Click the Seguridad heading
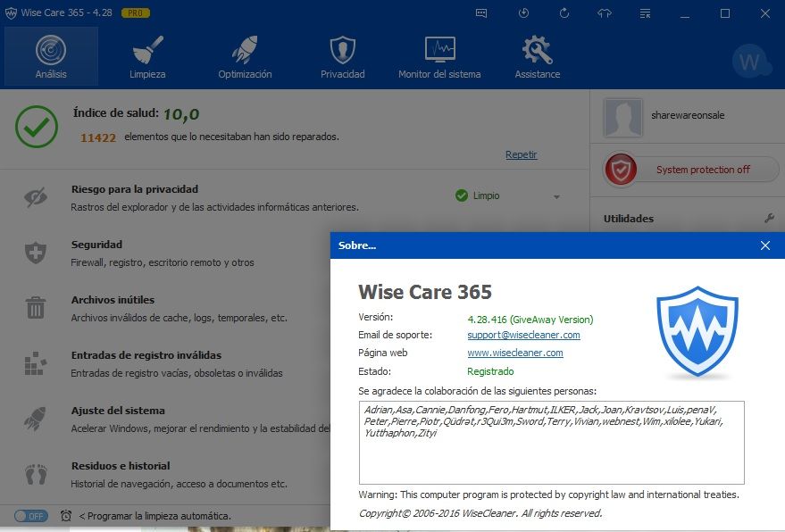 pos(96,245)
